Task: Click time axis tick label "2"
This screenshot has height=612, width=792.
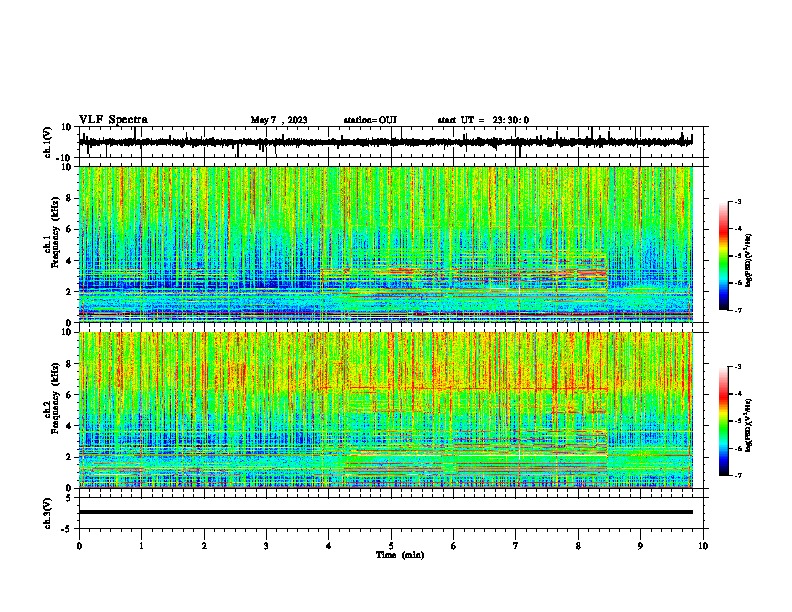Action: pos(204,546)
